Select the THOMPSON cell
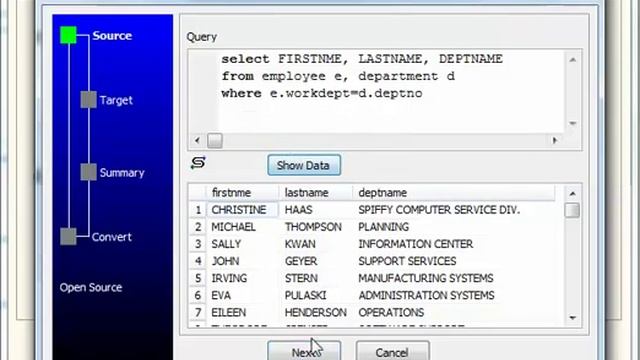 [x=316, y=227]
